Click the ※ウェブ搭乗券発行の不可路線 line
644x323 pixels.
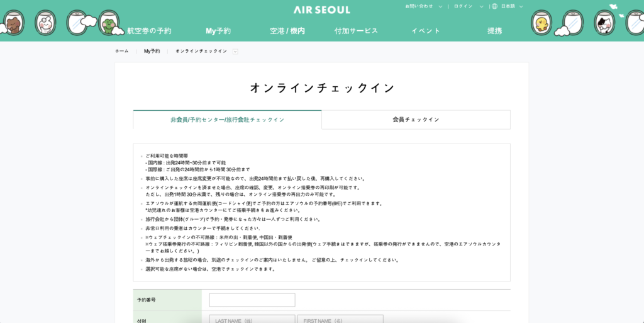[323, 247]
